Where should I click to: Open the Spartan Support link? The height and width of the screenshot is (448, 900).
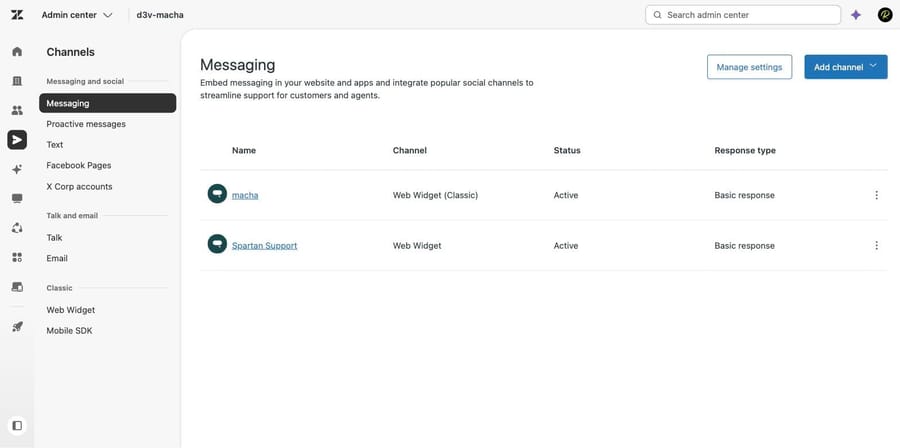coord(265,246)
